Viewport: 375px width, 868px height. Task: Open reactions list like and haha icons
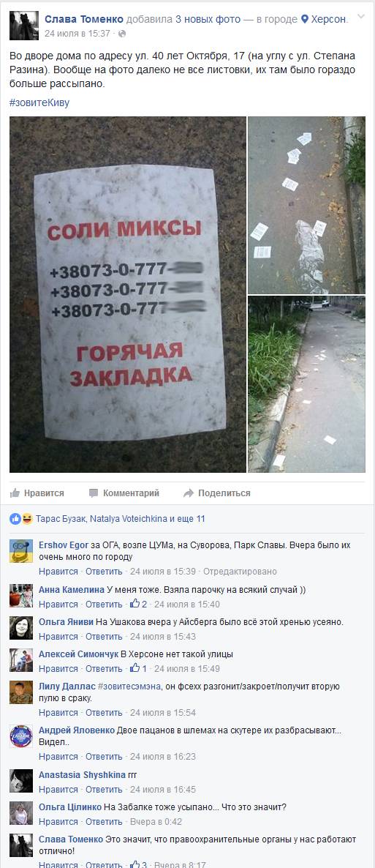coord(21,519)
